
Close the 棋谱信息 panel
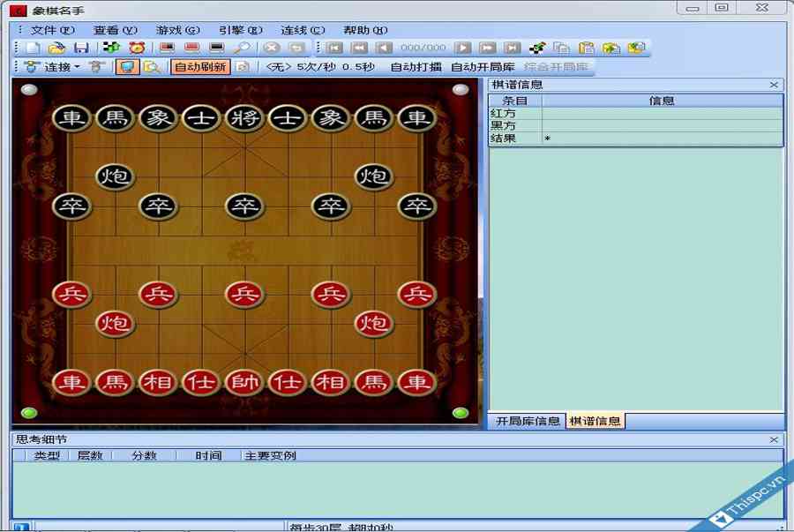click(x=774, y=85)
